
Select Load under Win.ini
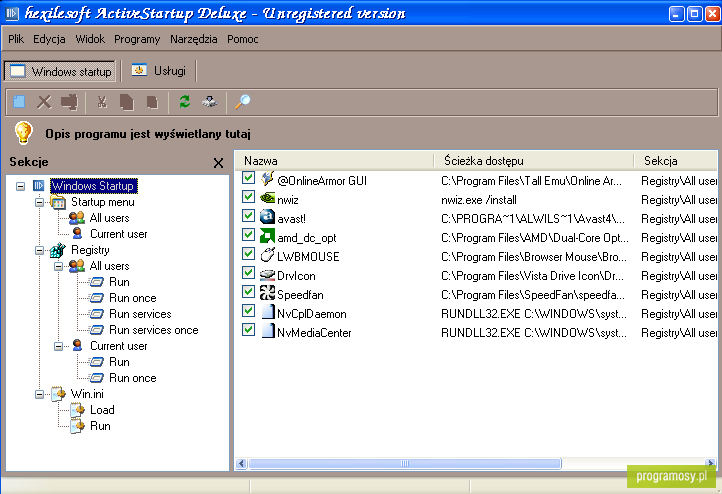(x=102, y=410)
